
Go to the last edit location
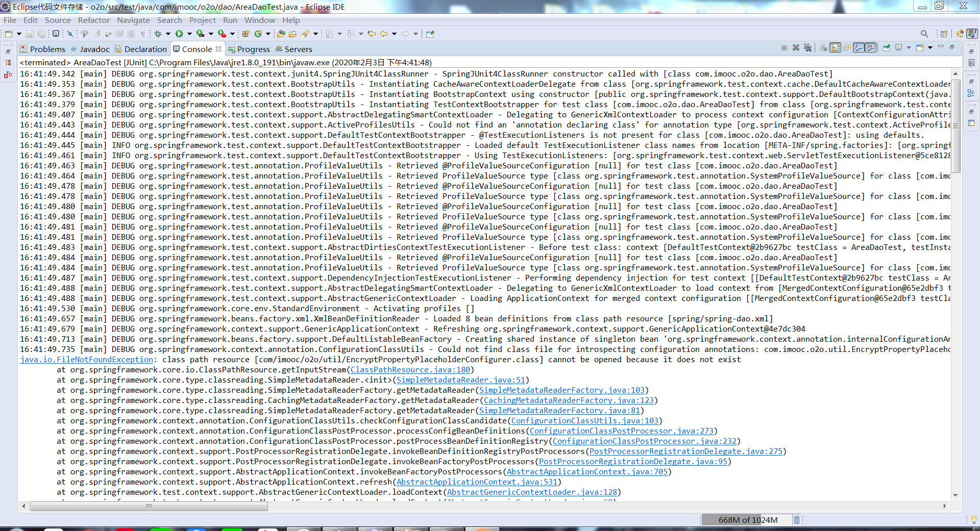pos(372,34)
